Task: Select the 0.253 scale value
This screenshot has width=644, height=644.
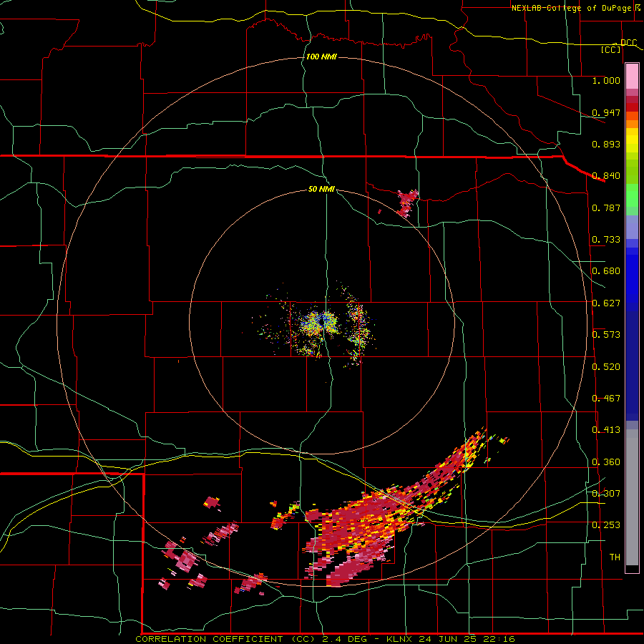Action: [x=606, y=525]
